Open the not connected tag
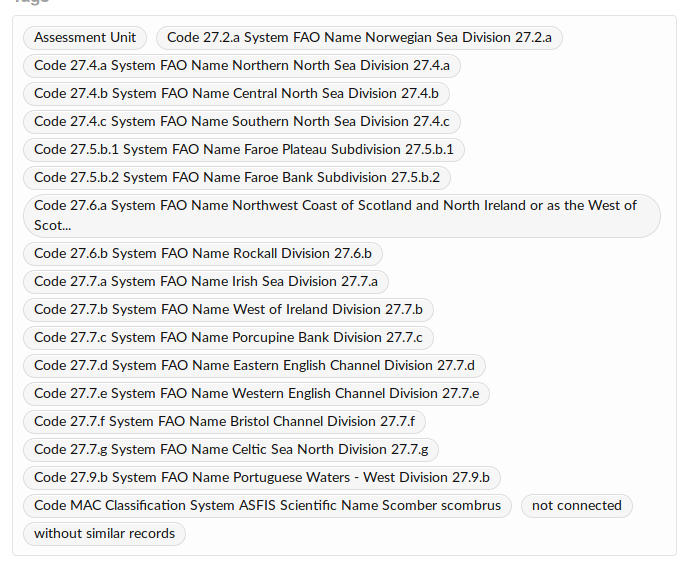693x564 pixels. click(577, 506)
